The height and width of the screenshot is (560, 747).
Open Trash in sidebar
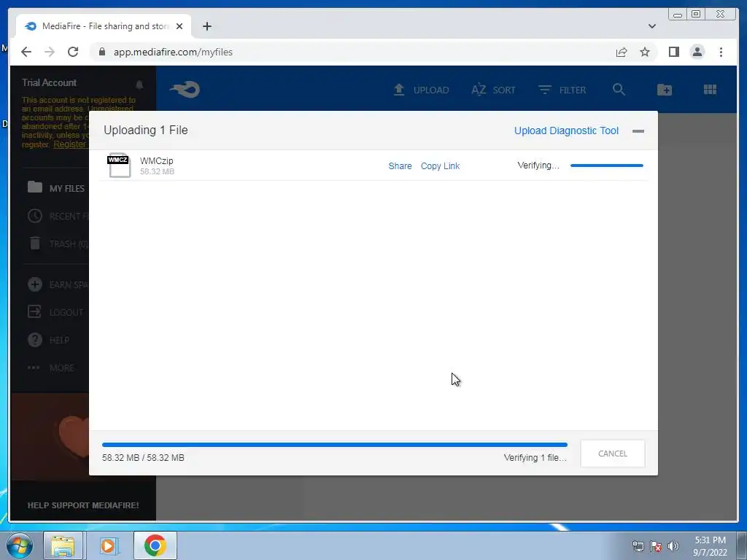58,244
